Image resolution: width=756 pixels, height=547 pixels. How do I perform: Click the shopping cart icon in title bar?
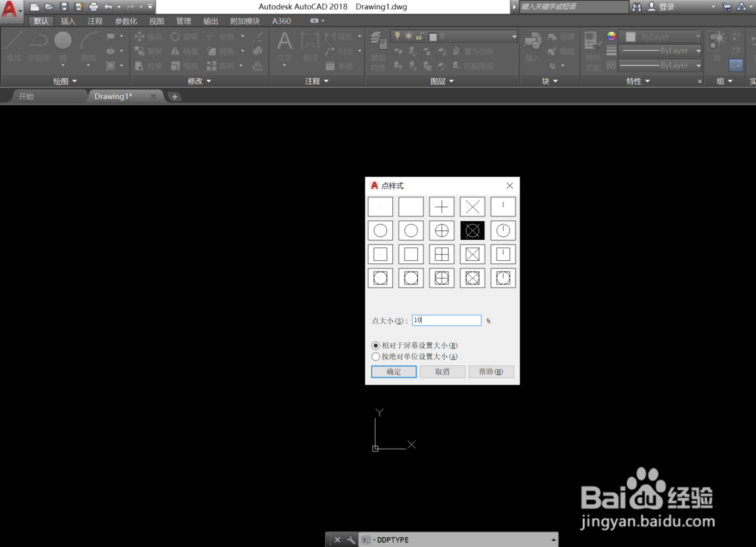click(x=727, y=7)
